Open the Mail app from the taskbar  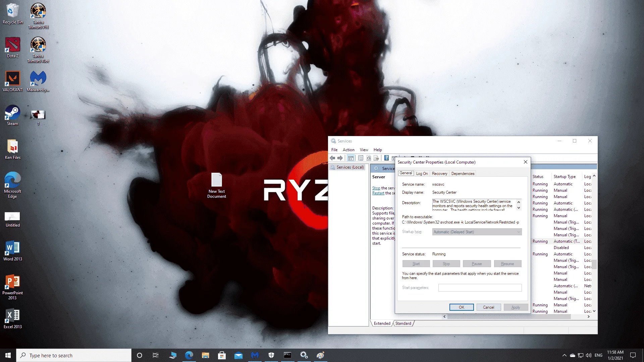(238, 355)
